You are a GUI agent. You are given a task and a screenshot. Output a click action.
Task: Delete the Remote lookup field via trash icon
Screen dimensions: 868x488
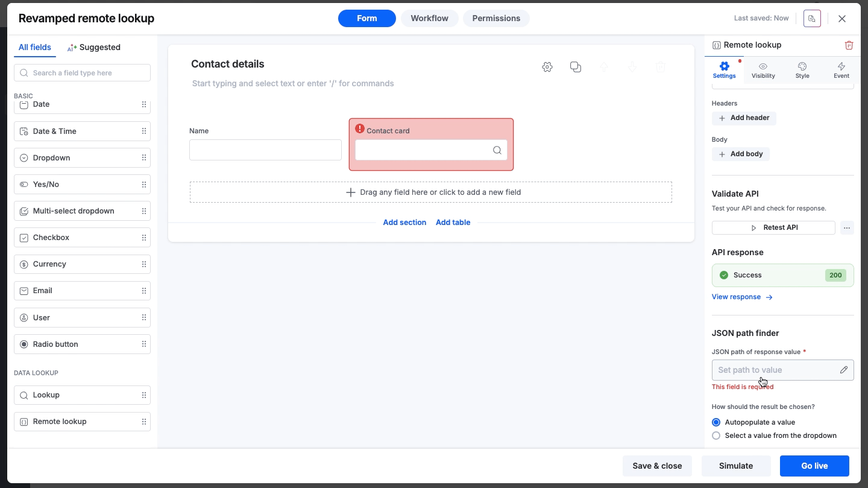click(849, 45)
